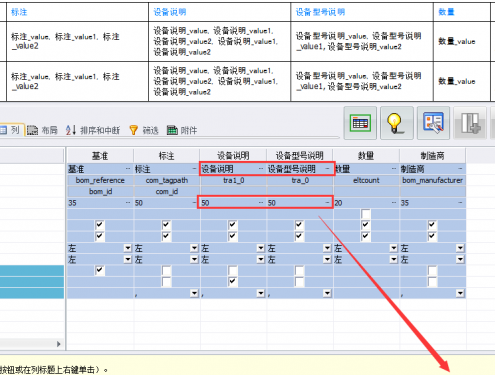Click the com_tagpath field cell

[167, 180]
